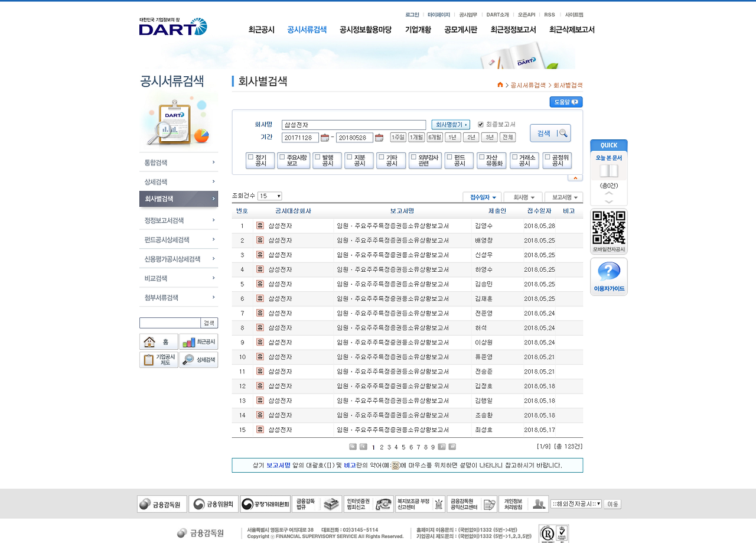Open 기업공시제도 icon button in sidebar
Screen dimensions: 756x543
(159, 360)
